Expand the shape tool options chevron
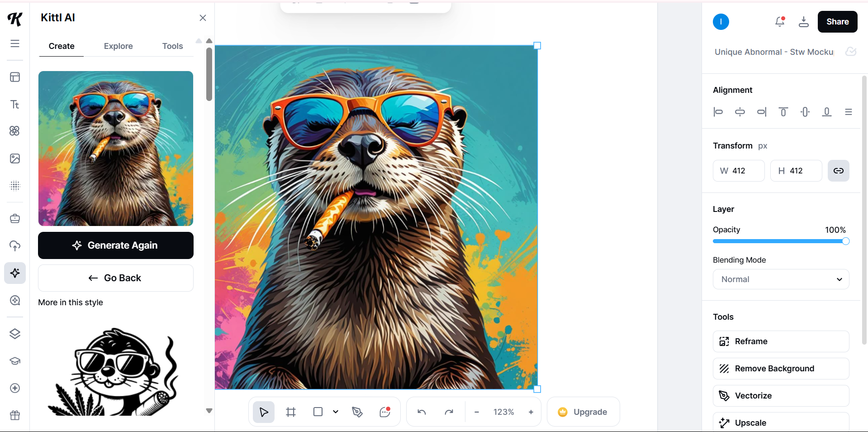The height and width of the screenshot is (432, 868). (335, 412)
